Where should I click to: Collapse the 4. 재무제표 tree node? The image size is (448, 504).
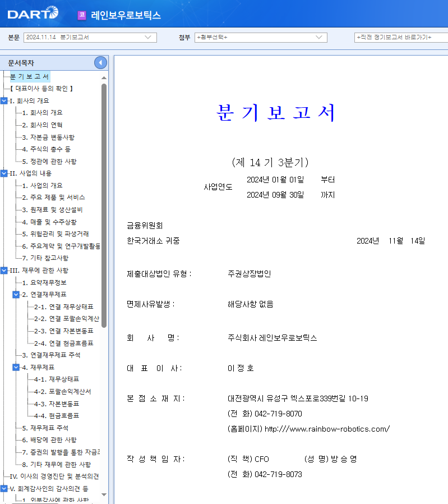click(16, 367)
